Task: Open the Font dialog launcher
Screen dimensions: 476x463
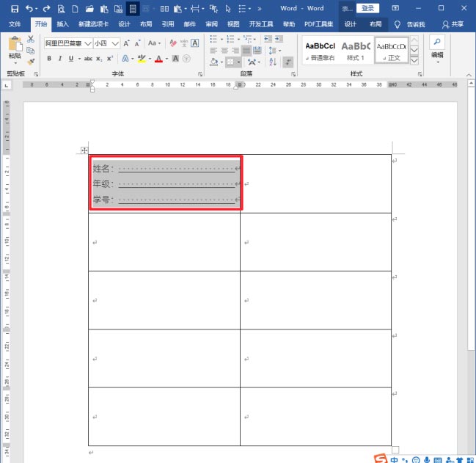Action: coord(200,74)
